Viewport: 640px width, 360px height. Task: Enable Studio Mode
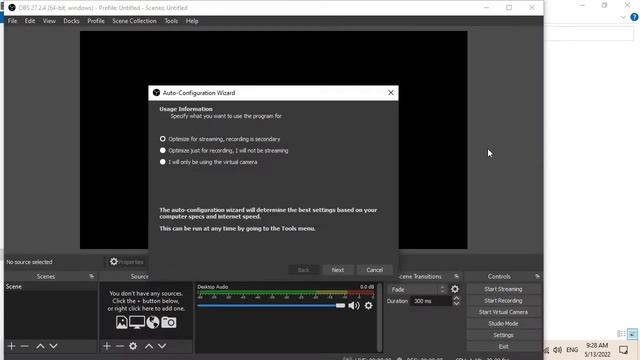click(503, 323)
